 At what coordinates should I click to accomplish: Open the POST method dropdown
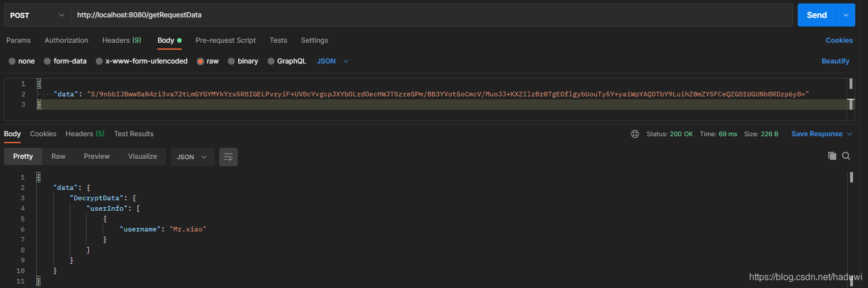coord(37,15)
